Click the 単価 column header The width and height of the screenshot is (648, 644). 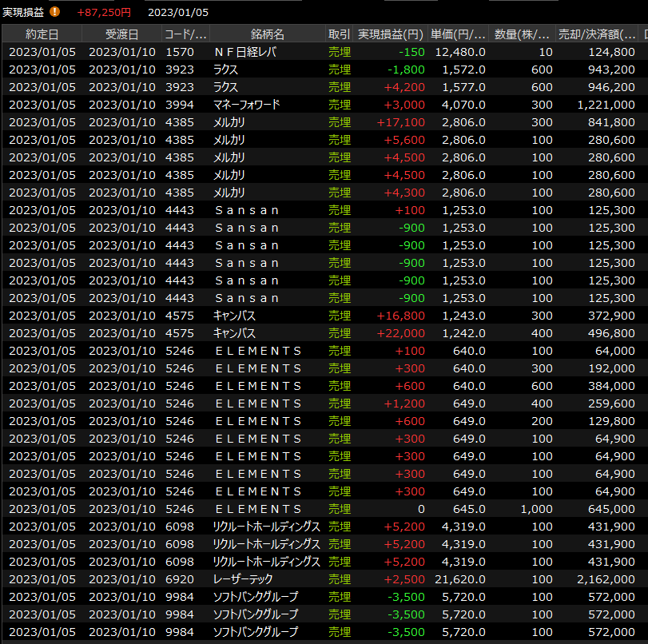click(x=458, y=34)
